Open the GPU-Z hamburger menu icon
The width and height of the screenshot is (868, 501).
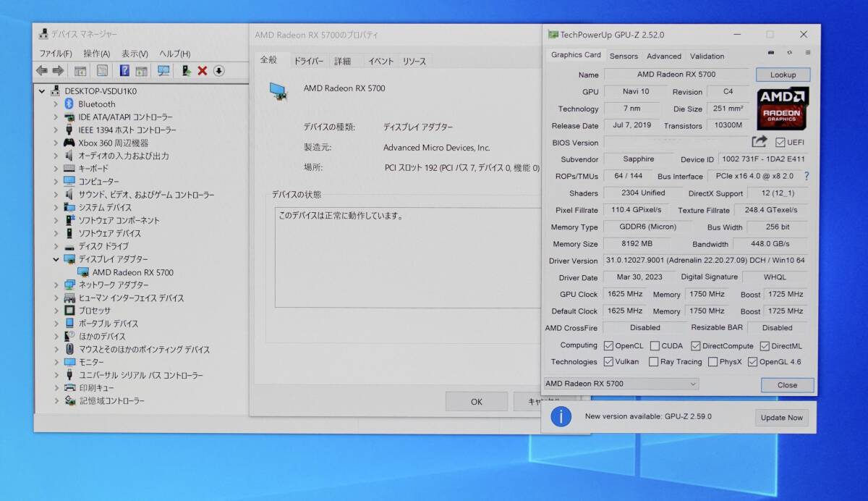point(807,52)
